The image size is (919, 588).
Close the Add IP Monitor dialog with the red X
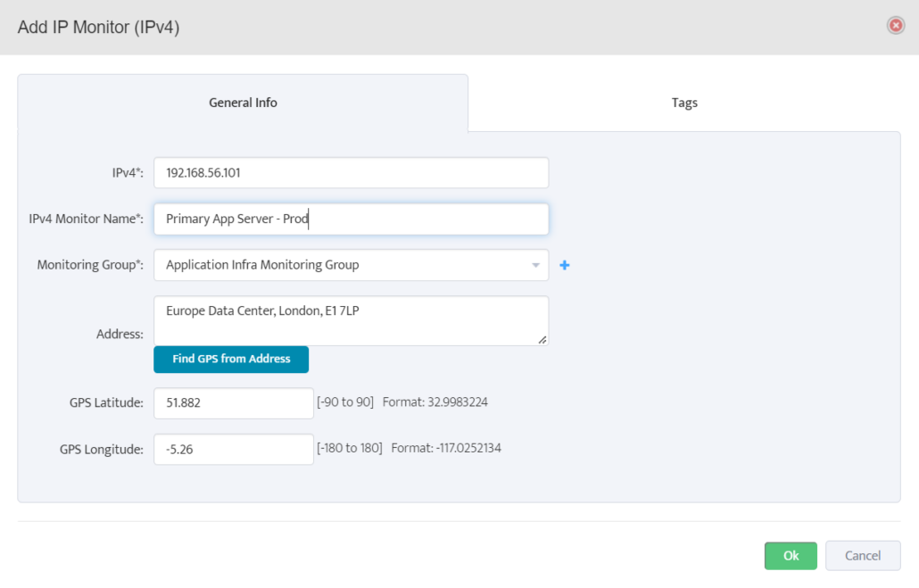[x=895, y=25]
